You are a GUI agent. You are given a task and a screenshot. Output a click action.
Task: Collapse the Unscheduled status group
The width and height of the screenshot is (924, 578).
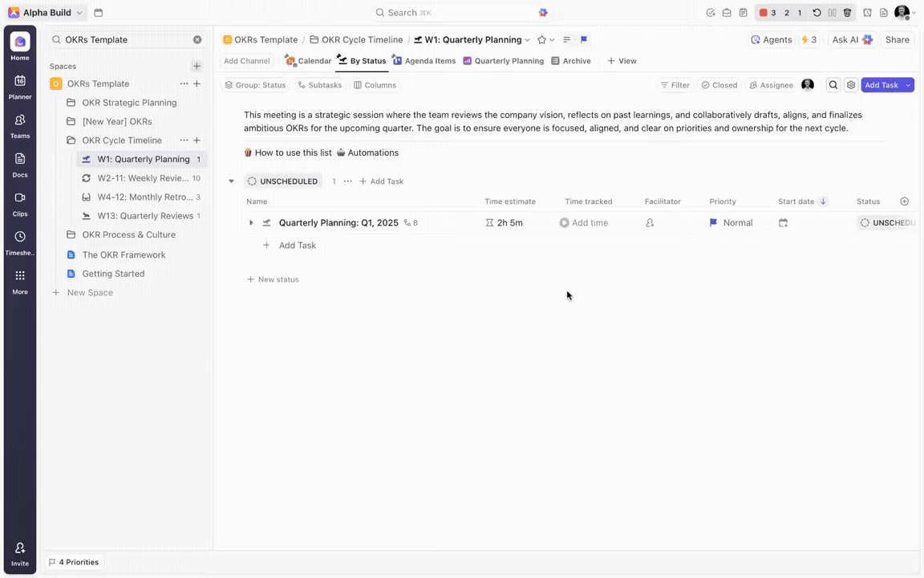[x=232, y=181]
